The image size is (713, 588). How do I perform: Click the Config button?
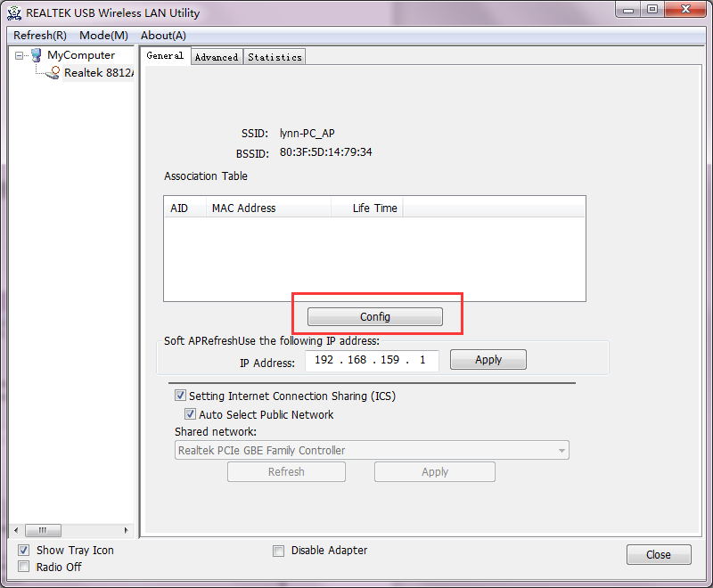click(374, 316)
